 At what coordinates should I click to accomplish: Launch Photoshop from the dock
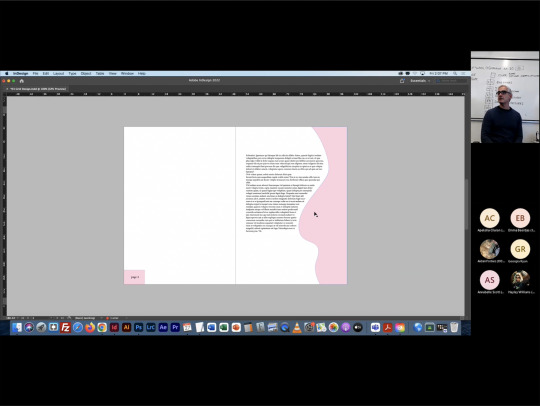coord(138,327)
